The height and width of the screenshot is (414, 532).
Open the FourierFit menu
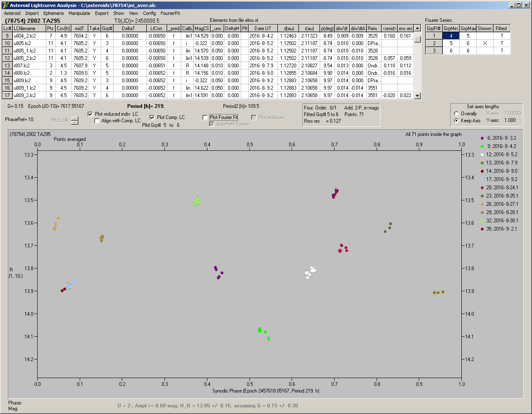(170, 13)
